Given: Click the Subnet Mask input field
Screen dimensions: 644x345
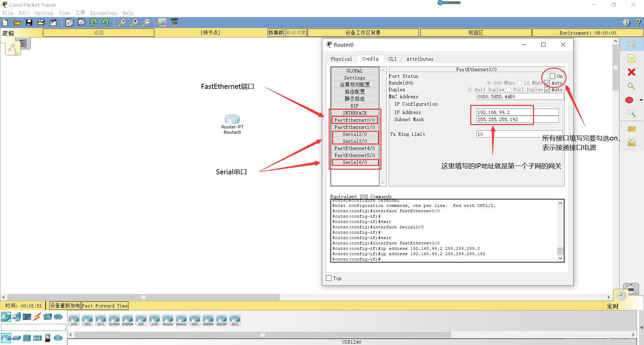Looking at the screenshot, I should (518, 119).
